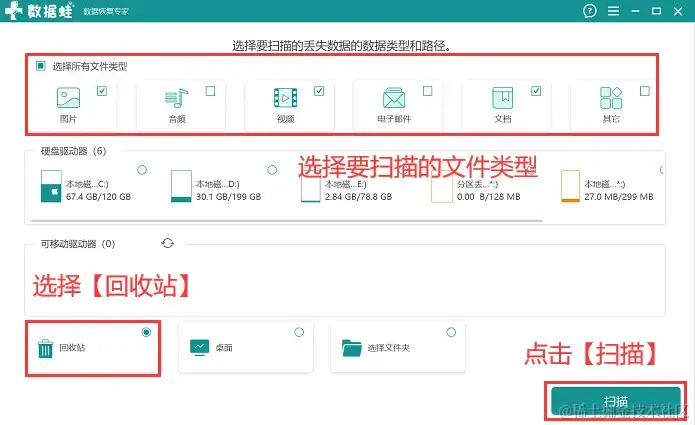Image resolution: width=695 pixels, height=425 pixels.
Task: Click the help question mark icon
Action: (x=590, y=11)
